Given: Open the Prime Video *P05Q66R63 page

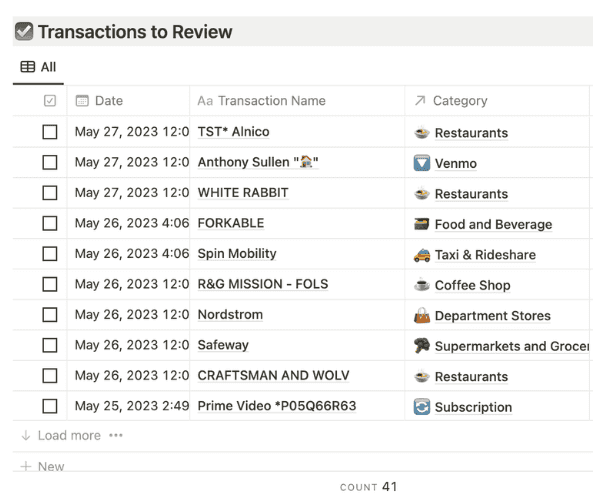Looking at the screenshot, I should coord(277,406).
